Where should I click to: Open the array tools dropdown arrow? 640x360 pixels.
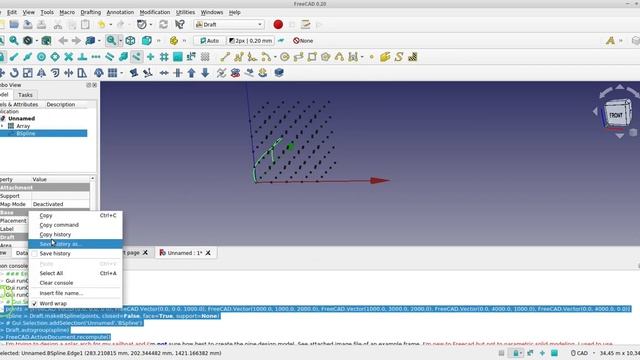pyautogui.click(x=122, y=73)
